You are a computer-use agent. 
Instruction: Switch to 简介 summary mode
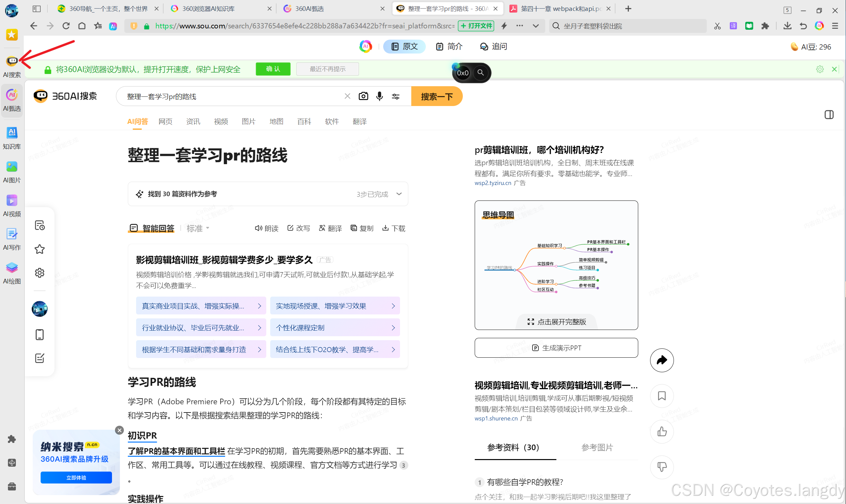(x=449, y=47)
